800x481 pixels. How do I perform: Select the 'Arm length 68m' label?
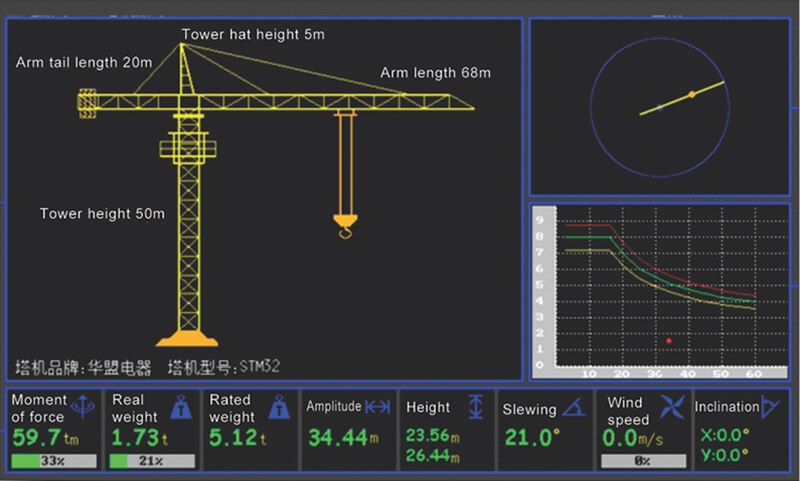435,73
